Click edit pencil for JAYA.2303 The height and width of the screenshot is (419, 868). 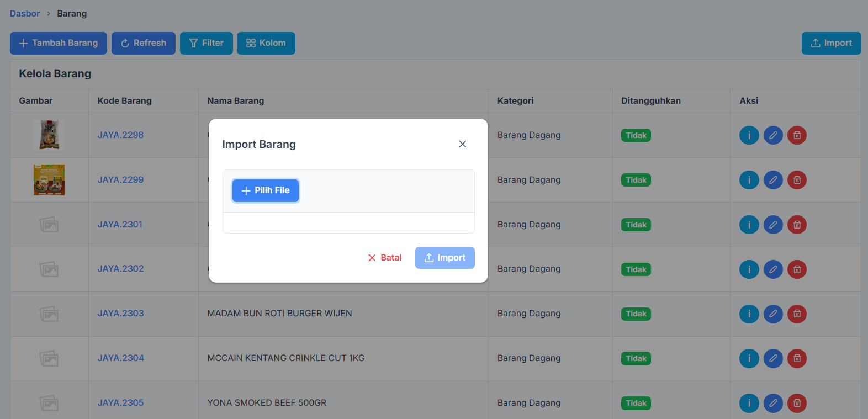[773, 314]
